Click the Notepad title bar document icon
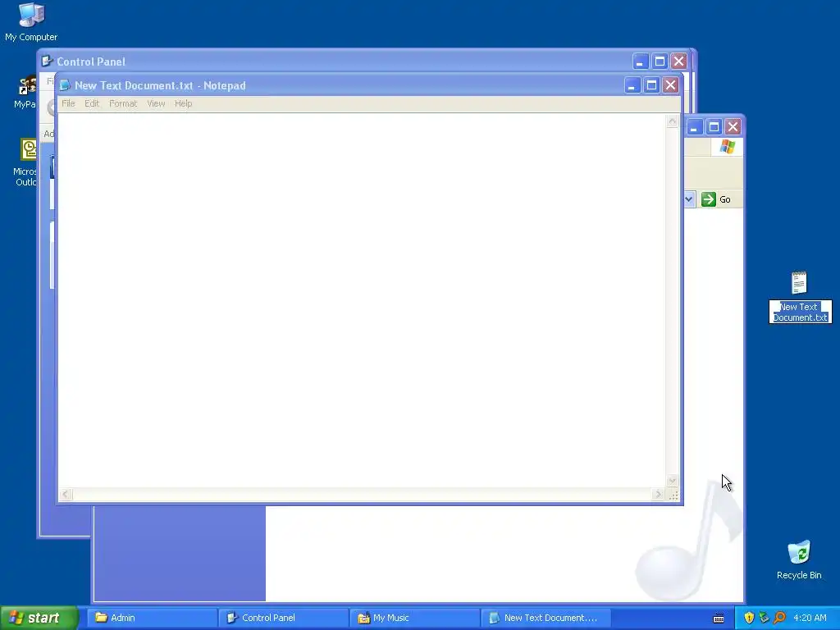The width and height of the screenshot is (840, 630). [66, 85]
